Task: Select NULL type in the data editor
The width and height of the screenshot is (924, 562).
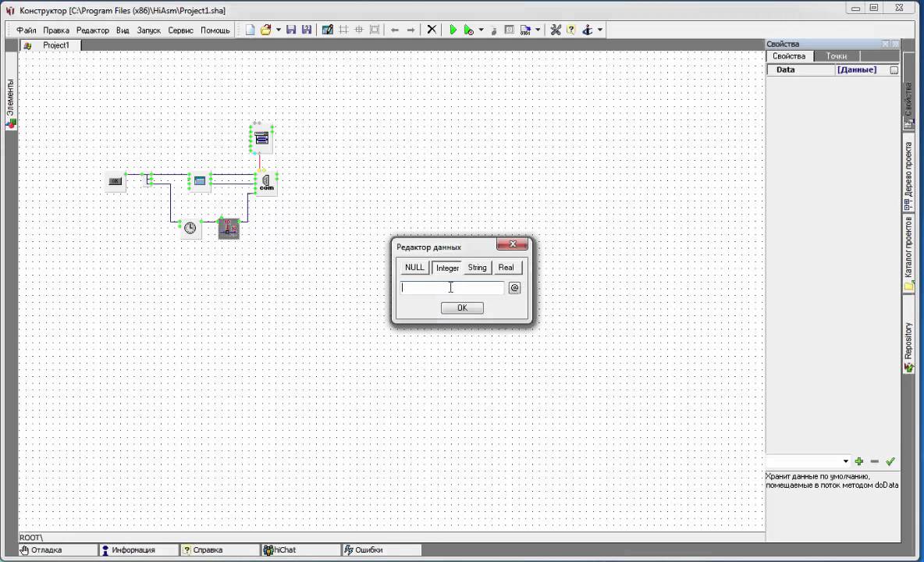Action: 414,268
